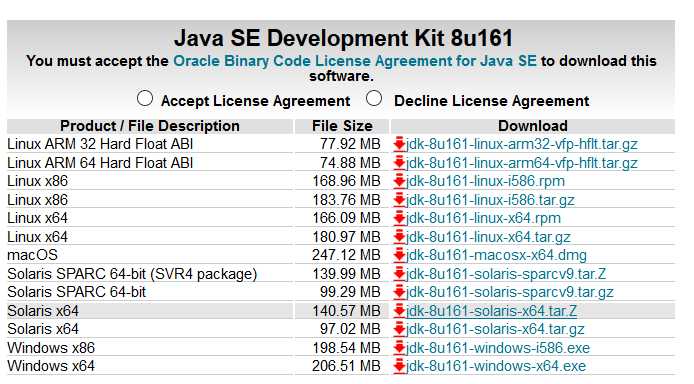The width and height of the screenshot is (694, 384).
Task: Click red download arrow for linux-i586.tar.gz
Action: 399,200
